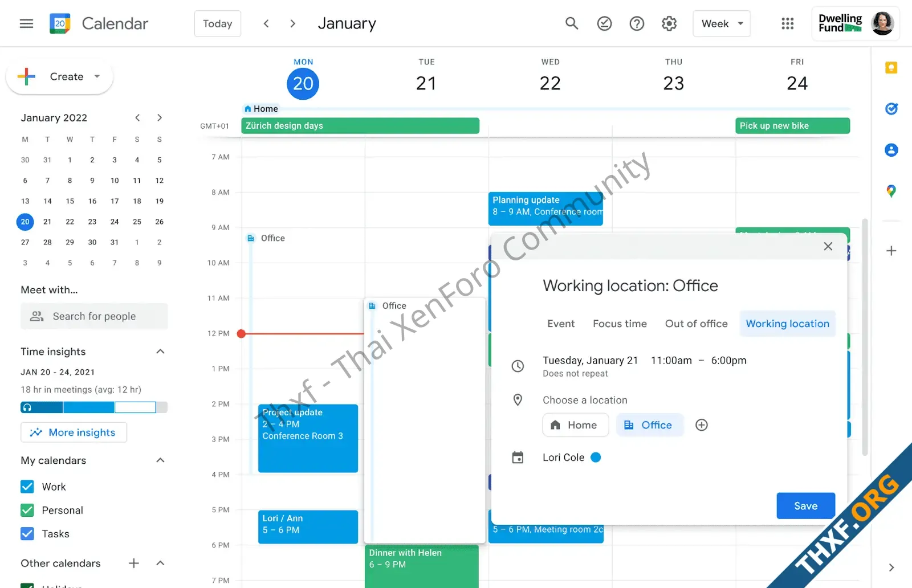The width and height of the screenshot is (912, 588).
Task: Open the Project update event
Action: pos(308,438)
